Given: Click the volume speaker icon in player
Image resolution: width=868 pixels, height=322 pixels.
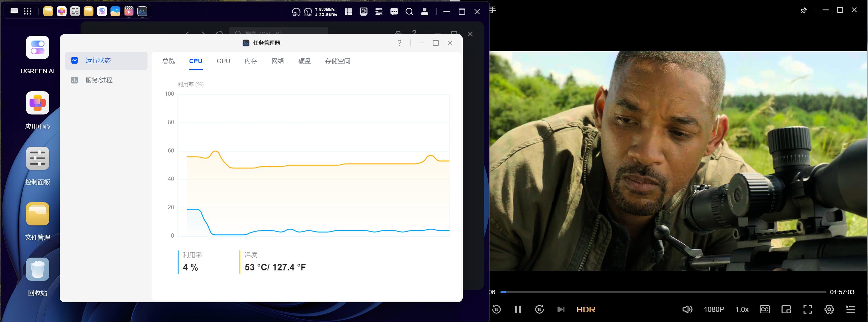Looking at the screenshot, I should [687, 309].
